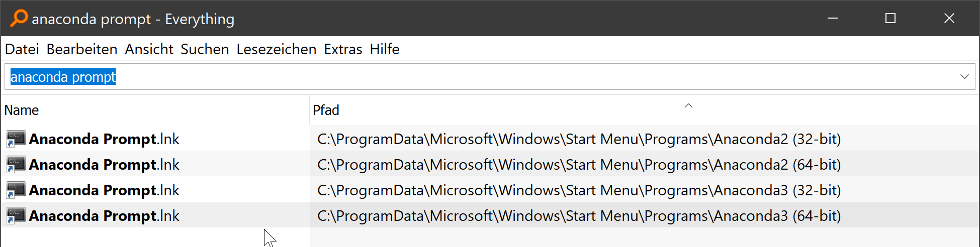The image size is (980, 247).
Task: Click shortcut icon of Anaconda3 (32-bit) row
Action: tap(16, 190)
